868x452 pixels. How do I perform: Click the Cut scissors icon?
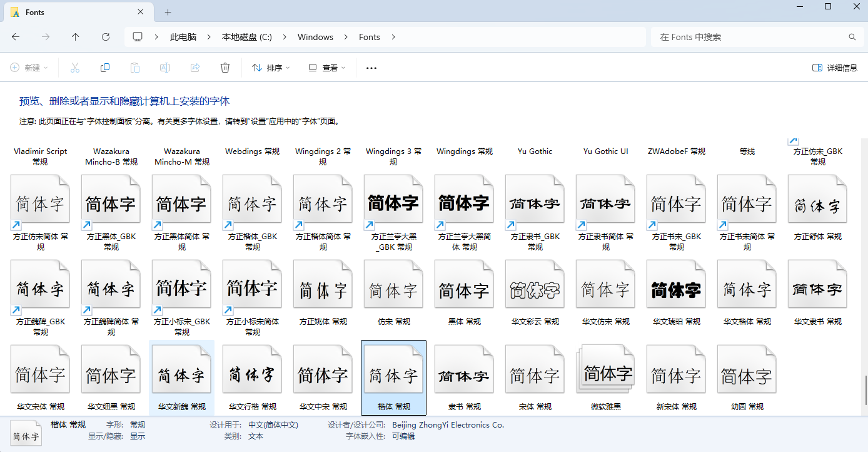75,68
